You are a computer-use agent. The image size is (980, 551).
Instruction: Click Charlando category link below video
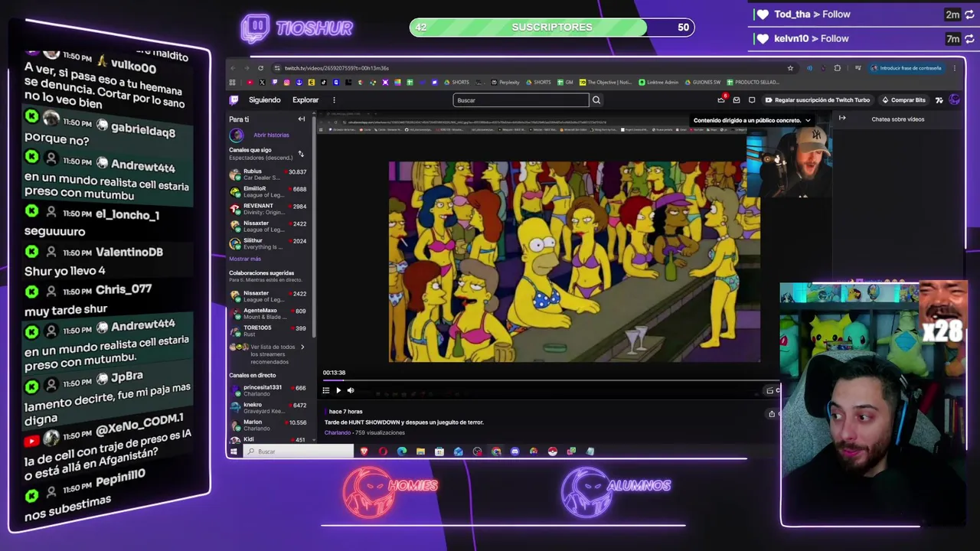[337, 432]
